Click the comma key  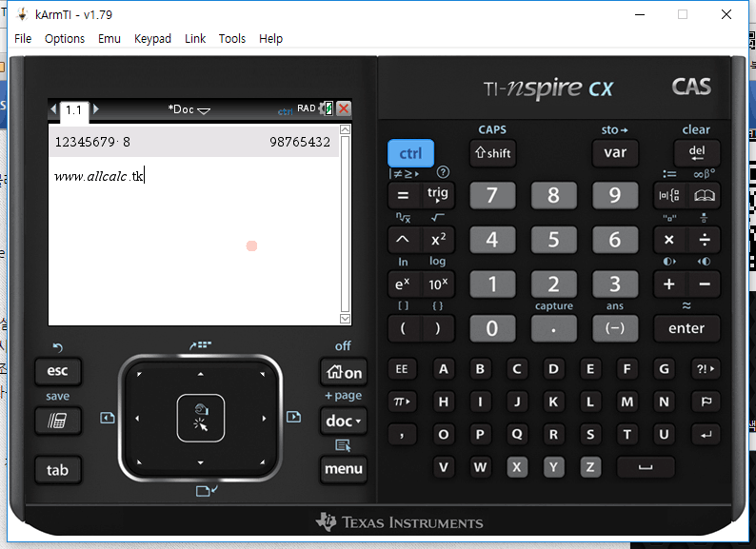[x=402, y=435]
